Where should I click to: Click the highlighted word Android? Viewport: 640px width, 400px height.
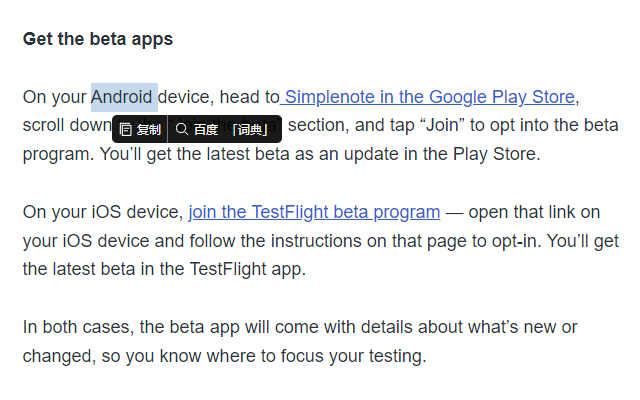[x=124, y=97]
